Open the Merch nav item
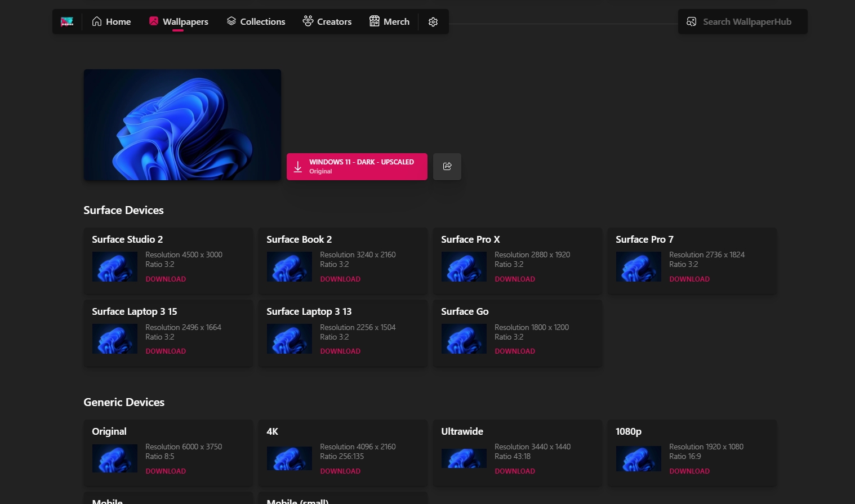Viewport: 855px width, 504px height. coord(389,21)
